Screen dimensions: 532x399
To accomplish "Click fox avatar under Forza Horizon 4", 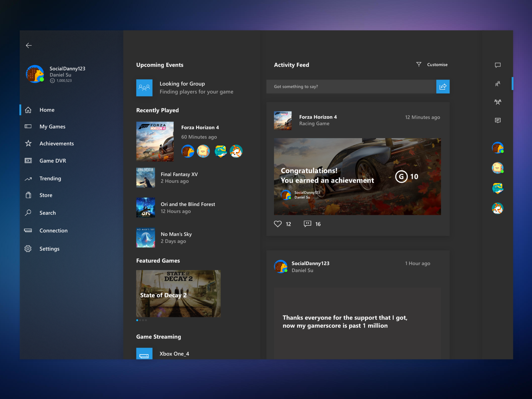I will pyautogui.click(x=236, y=151).
